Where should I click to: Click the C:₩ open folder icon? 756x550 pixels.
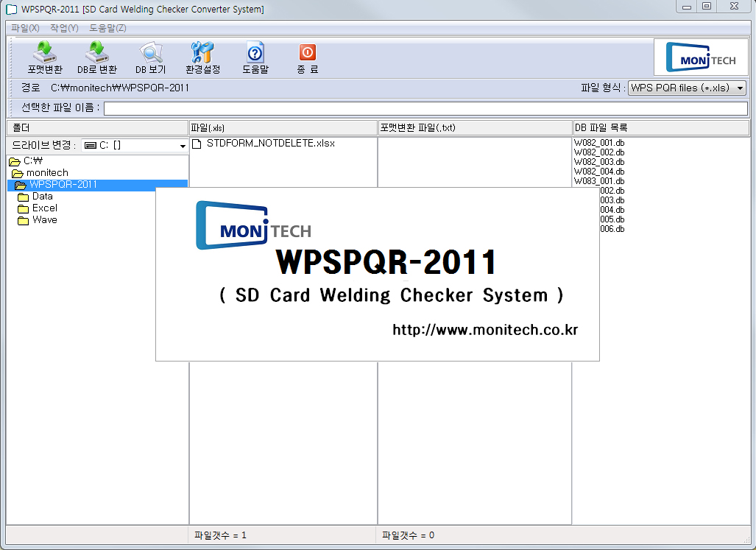click(15, 161)
